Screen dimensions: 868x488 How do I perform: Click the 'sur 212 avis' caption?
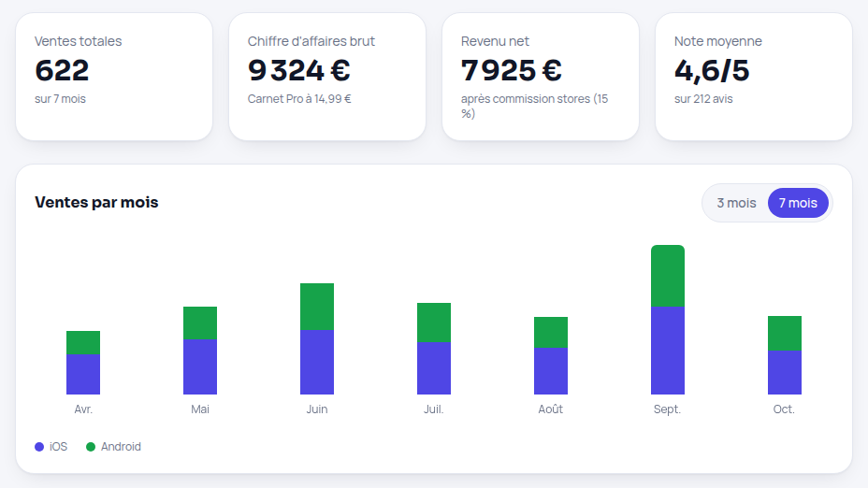703,99
